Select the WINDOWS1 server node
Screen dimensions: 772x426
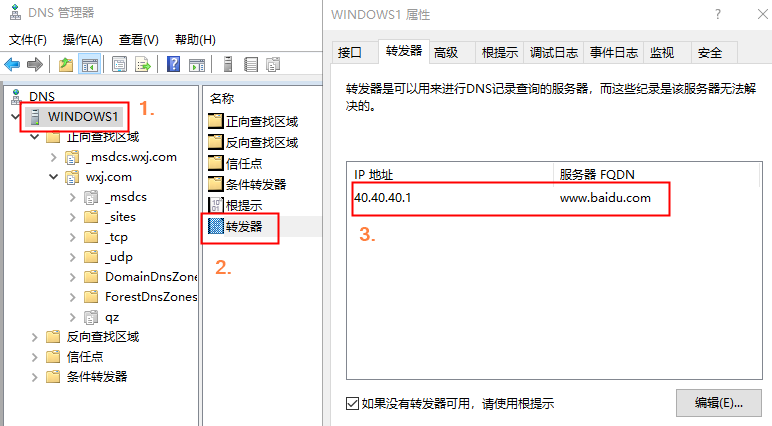point(83,117)
